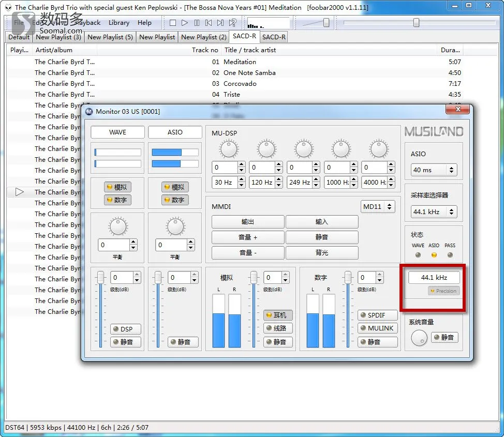504x437 pixels.
Task: Toggle ASIO analog (模拟) output
Action: pos(175,187)
